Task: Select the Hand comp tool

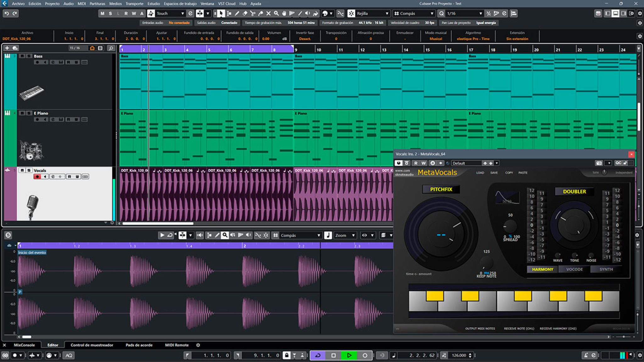Action: [284, 14]
